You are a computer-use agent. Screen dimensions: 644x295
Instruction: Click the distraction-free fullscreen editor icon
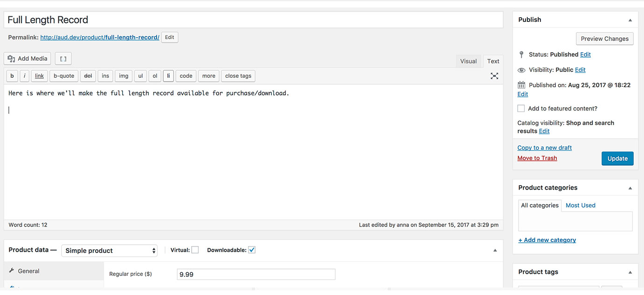pyautogui.click(x=494, y=76)
